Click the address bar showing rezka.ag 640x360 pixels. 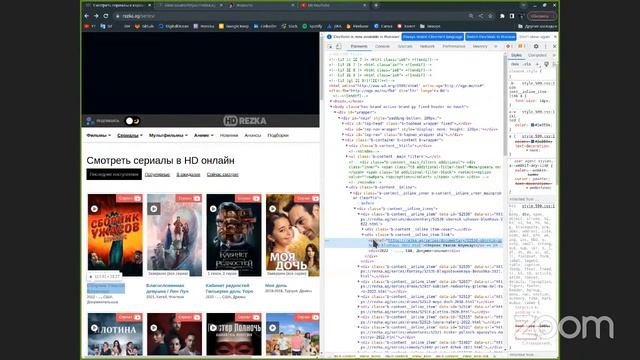[286, 16]
